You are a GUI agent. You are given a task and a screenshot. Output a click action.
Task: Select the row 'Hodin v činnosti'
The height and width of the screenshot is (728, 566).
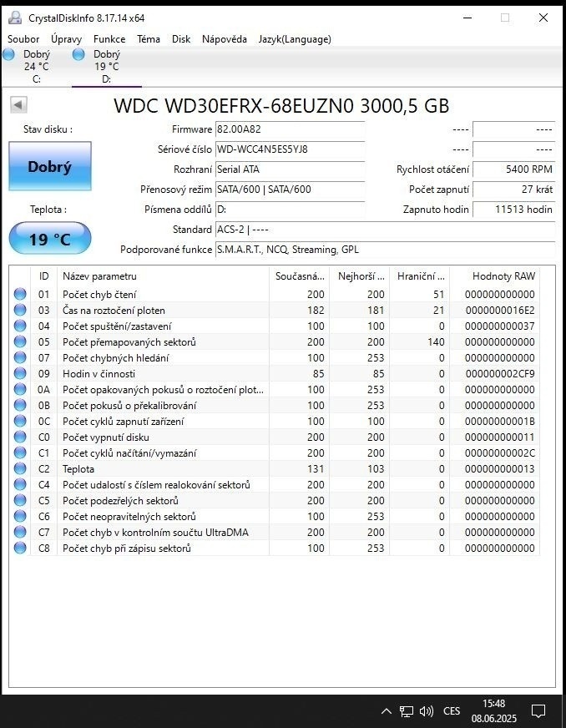[276, 373]
